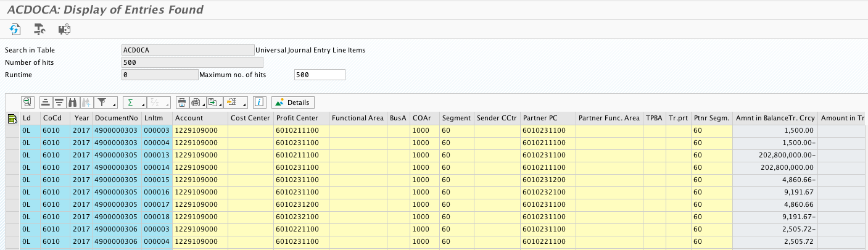Screen dimensions: 868x250
Task: Sort the list in descending order
Action: pos(59,102)
